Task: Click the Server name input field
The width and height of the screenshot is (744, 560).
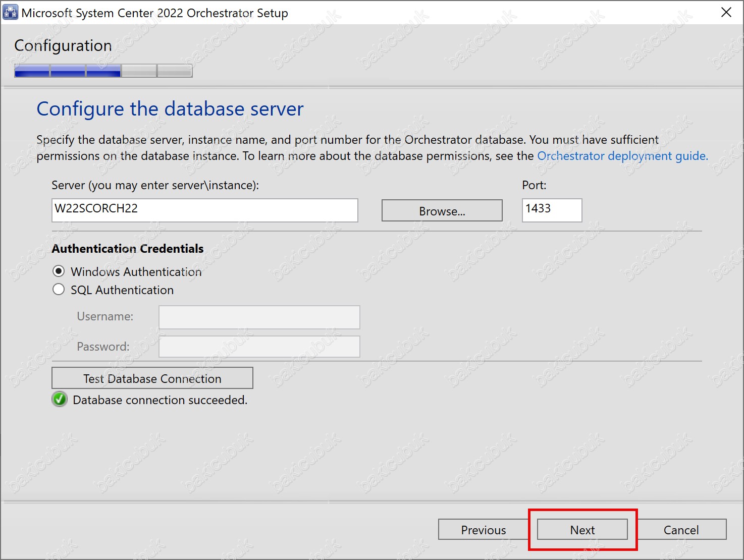Action: coord(205,210)
